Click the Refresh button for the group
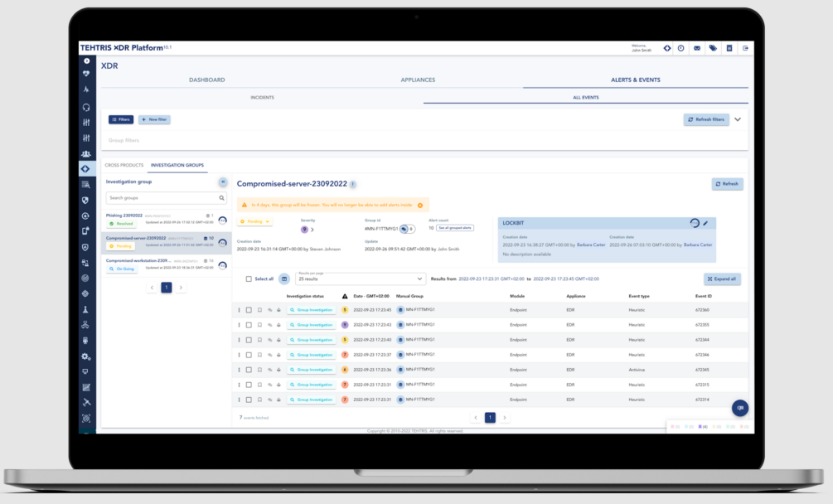Viewport: 833px width, 504px height. coord(727,184)
